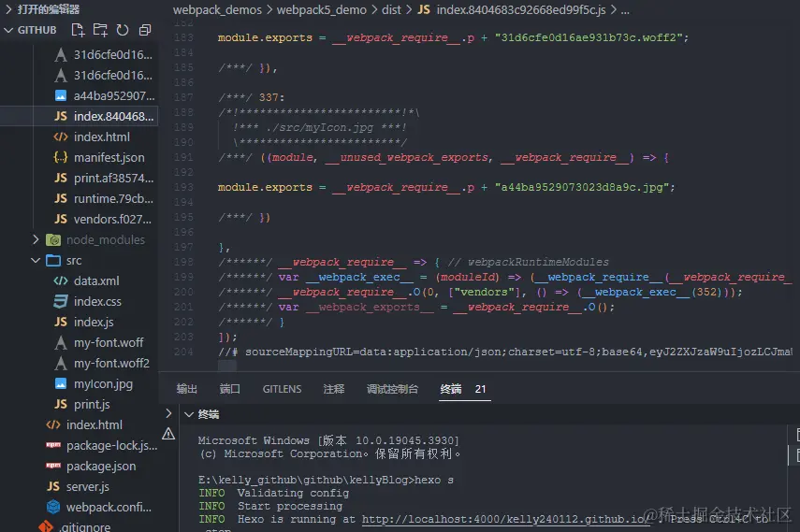Switch to the 输出 panel tab
The height and width of the screenshot is (532, 800).
click(187, 389)
